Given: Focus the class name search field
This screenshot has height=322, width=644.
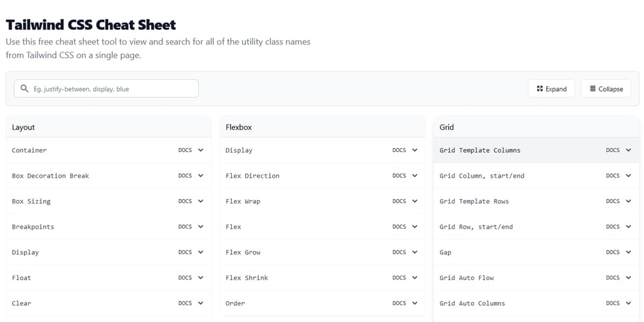Looking at the screenshot, I should 106,89.
